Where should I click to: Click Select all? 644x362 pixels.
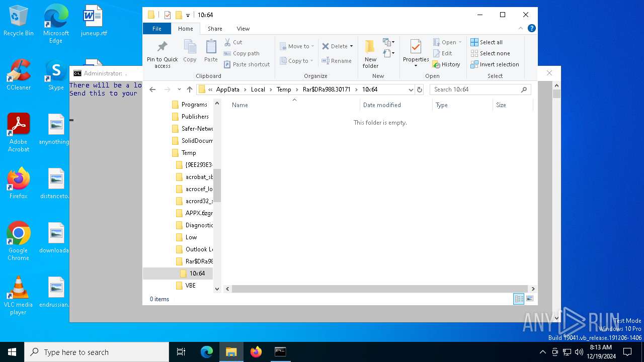click(487, 42)
